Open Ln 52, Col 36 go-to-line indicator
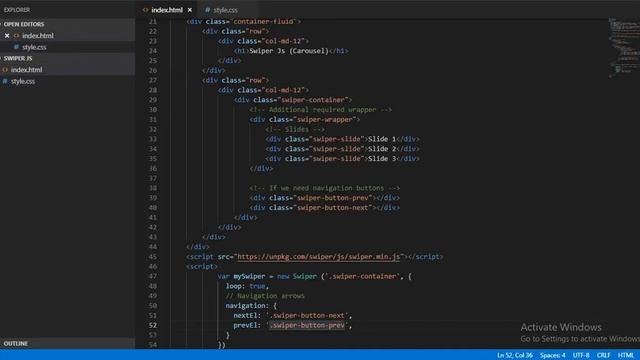Viewport: 640px width, 360px height. point(515,355)
